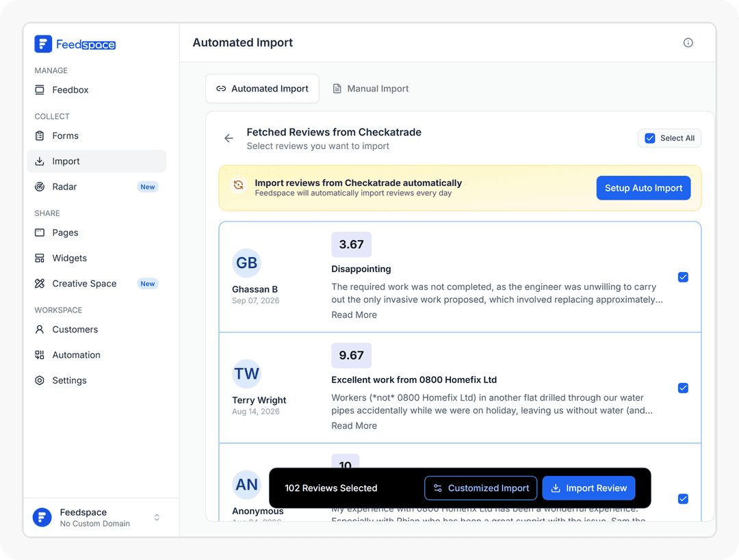
Task: Click the Feedbox inbox icon
Action: click(40, 90)
